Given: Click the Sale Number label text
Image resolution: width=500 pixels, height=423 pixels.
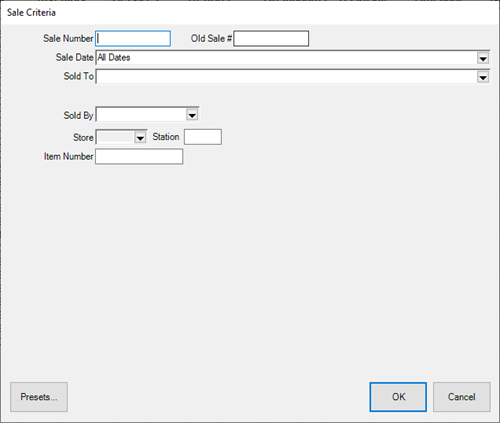Looking at the screenshot, I should [x=68, y=39].
